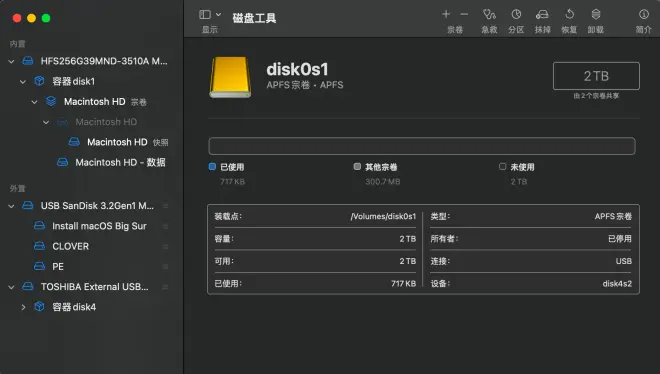Viewport: 660px width, 374px height.
Task: Collapse the 容器 disk1 container
Action: coord(23,82)
